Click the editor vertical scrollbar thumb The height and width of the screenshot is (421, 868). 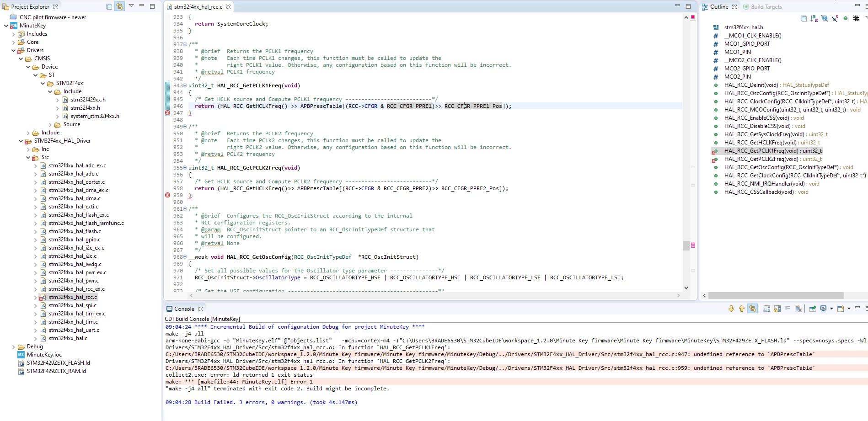click(x=686, y=245)
